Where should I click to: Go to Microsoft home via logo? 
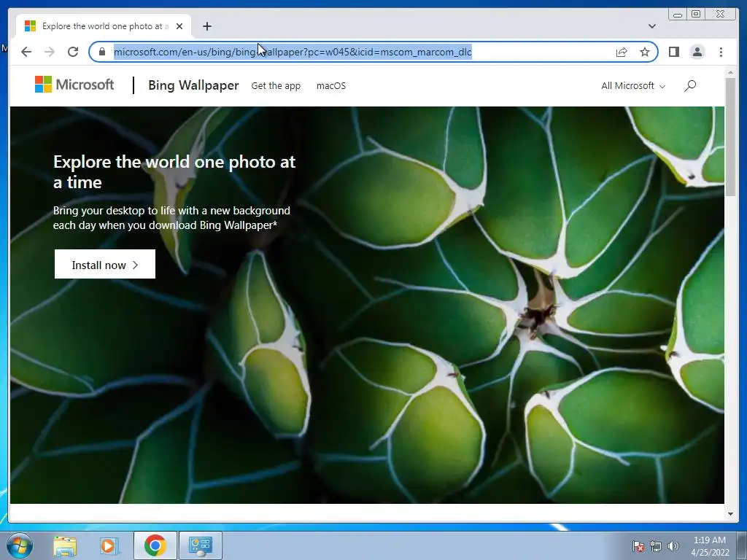tap(74, 85)
